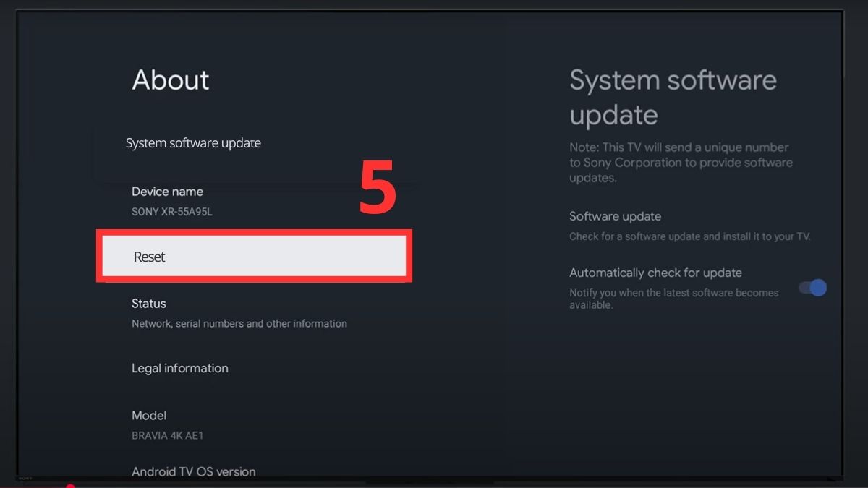This screenshot has height=488, width=868.
Task: Toggle Automatically check for update switch
Action: pyautogui.click(x=812, y=288)
